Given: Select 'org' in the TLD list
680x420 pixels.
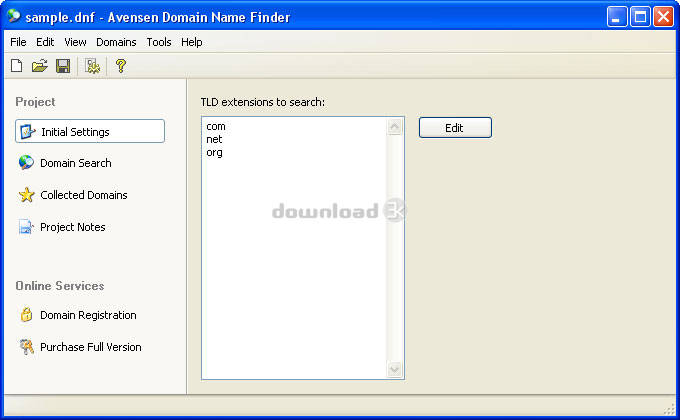Looking at the screenshot, I should pyautogui.click(x=214, y=152).
